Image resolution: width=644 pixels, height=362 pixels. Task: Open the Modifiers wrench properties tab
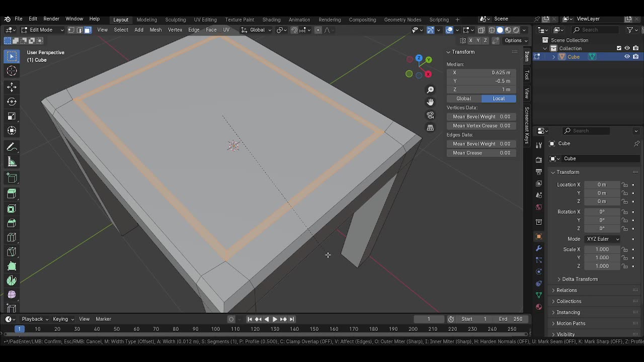pyautogui.click(x=539, y=248)
